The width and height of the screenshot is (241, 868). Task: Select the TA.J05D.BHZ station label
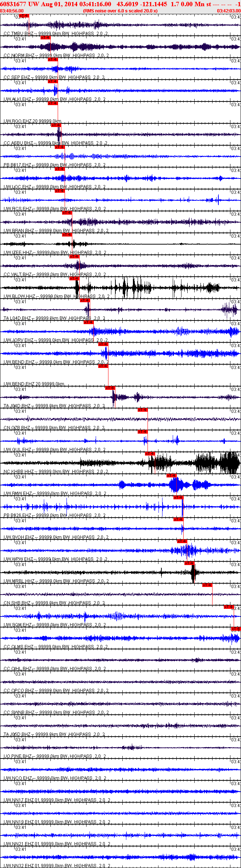pyautogui.click(x=54, y=734)
